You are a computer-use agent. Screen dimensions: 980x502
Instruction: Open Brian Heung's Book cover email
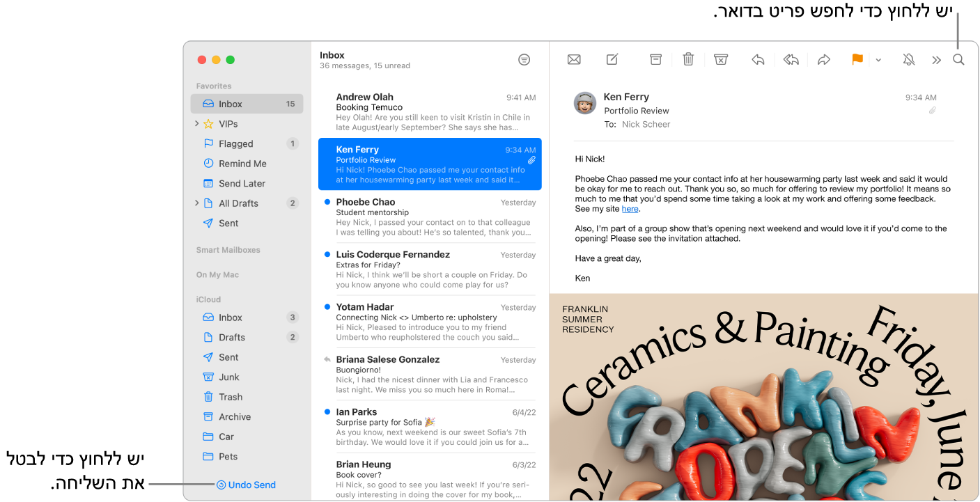430,478
